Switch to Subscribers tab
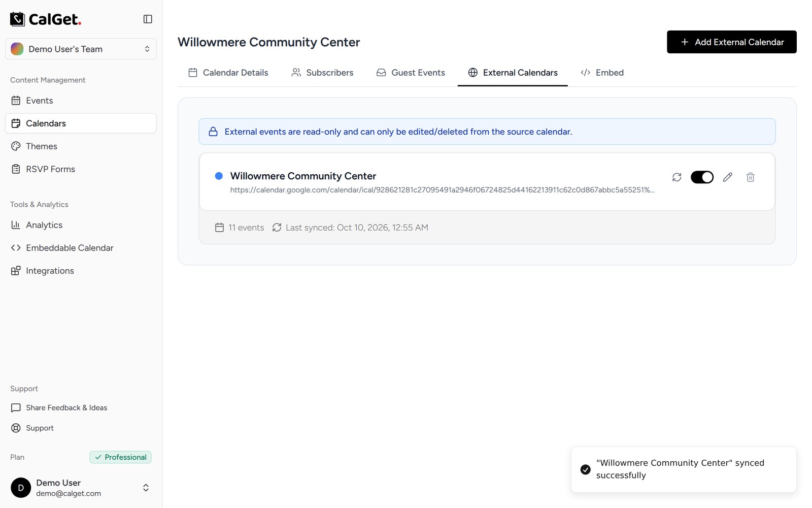 click(322, 73)
